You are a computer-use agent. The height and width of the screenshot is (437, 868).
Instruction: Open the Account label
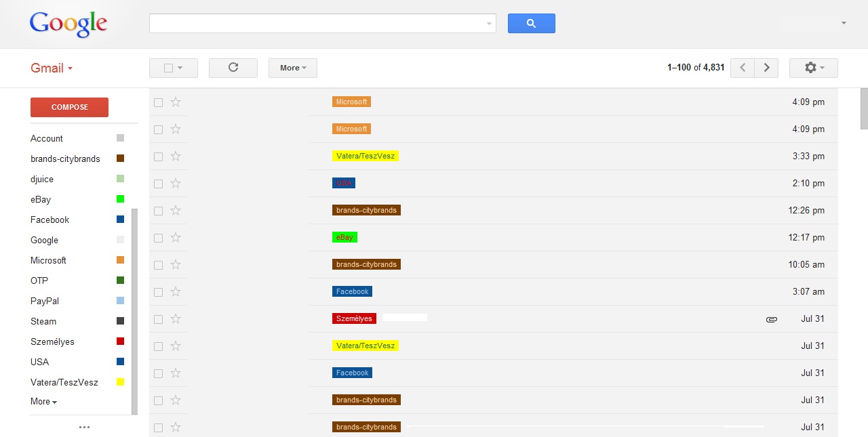pyautogui.click(x=47, y=138)
